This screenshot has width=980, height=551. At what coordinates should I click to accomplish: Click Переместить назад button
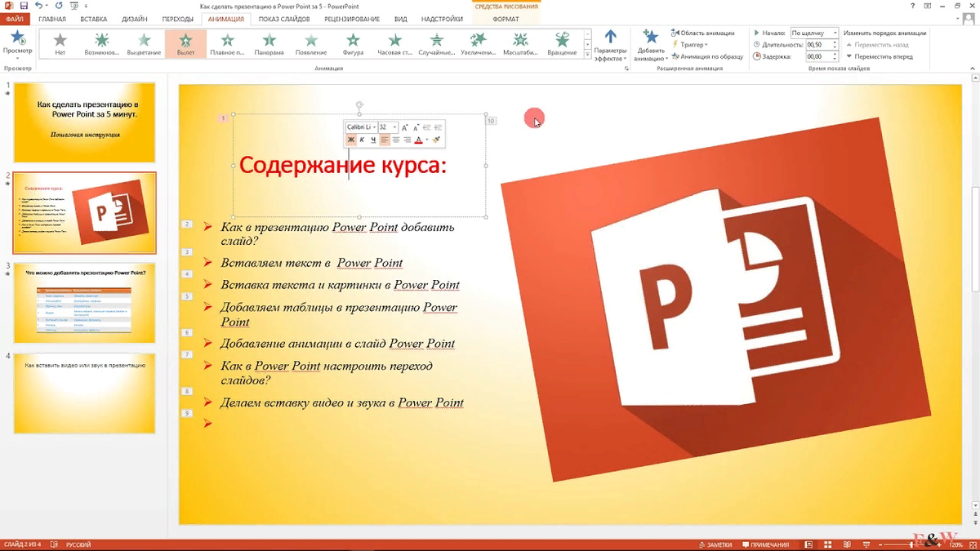(x=878, y=45)
